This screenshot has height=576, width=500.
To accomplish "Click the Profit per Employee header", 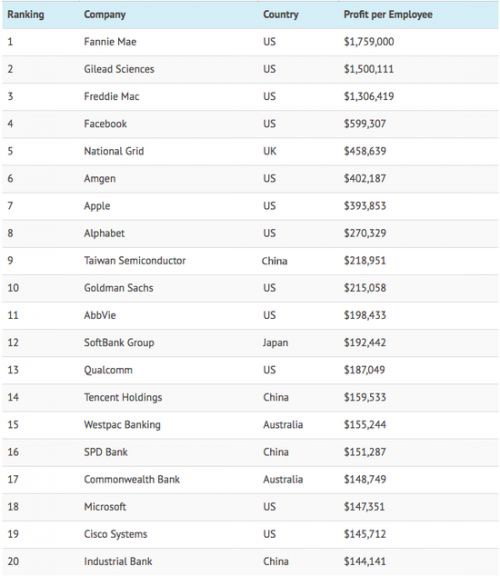I will (x=388, y=15).
